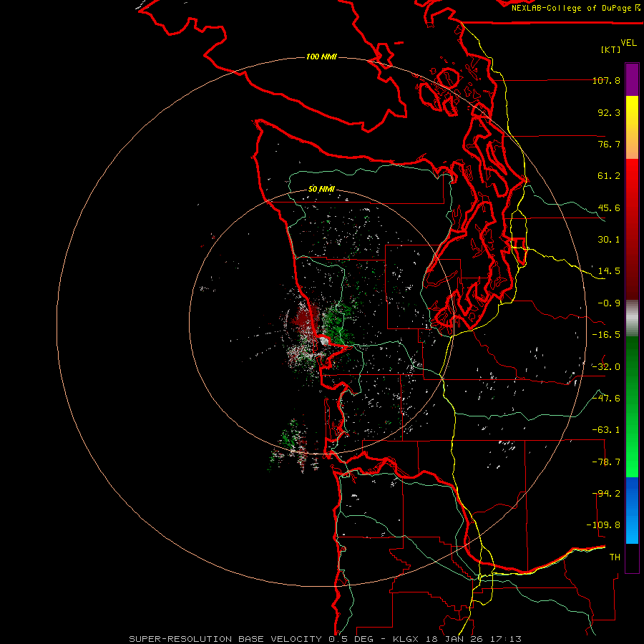Click the bottom caption SUPER-RESOLUTION BASE VELOCITY text
644x644 pixels.
pos(225,639)
